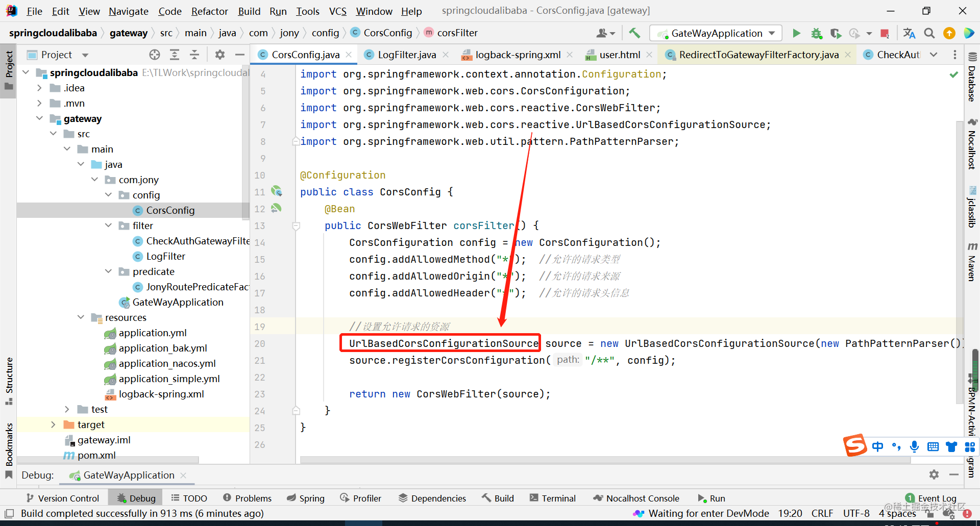Open the Navigate menu
This screenshot has width=980, height=526.
coord(128,11)
